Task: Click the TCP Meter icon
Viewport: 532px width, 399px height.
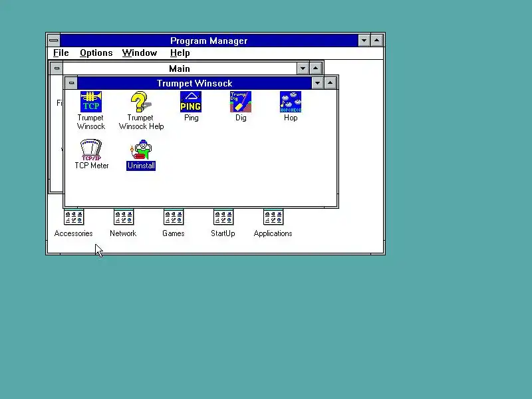Action: point(91,150)
